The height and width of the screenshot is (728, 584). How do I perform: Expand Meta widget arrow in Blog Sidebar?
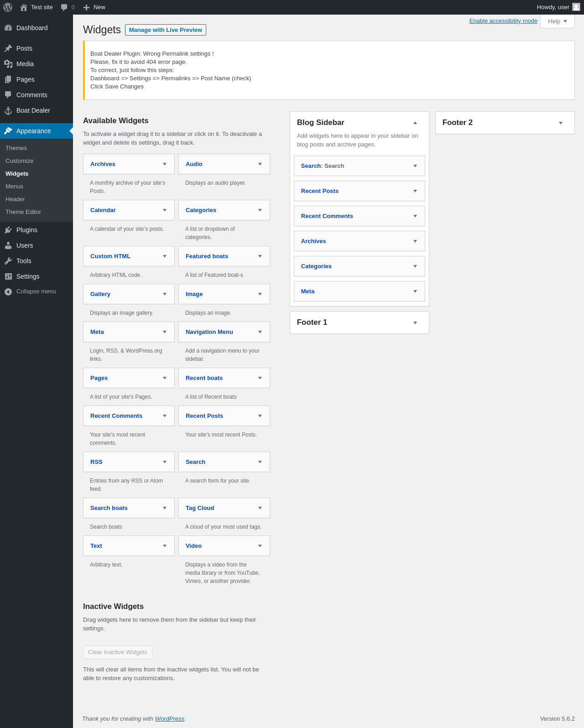[x=415, y=291]
